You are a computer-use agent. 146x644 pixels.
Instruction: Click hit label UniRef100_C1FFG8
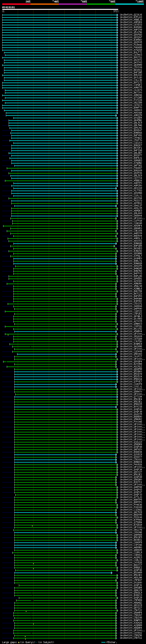pyautogui.click(x=131, y=221)
